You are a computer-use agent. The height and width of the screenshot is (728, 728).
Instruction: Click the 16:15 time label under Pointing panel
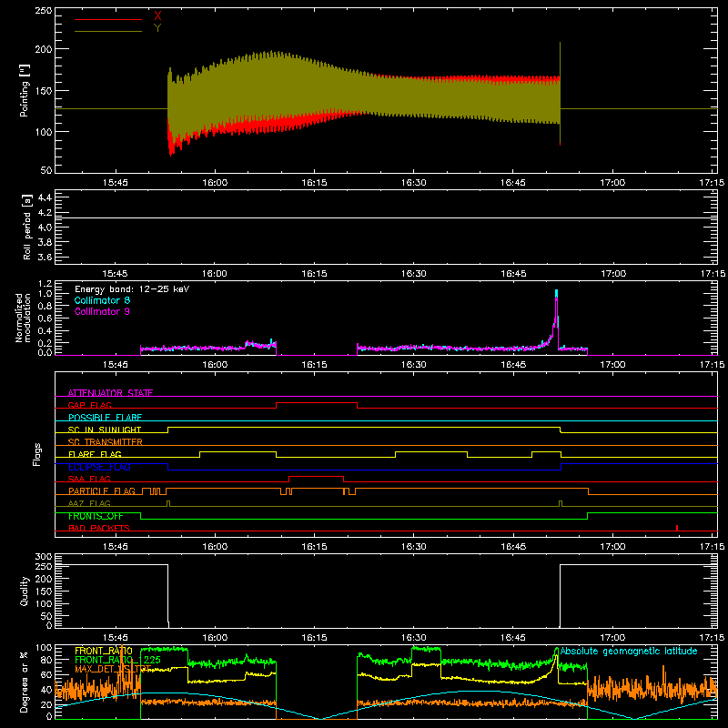(314, 183)
